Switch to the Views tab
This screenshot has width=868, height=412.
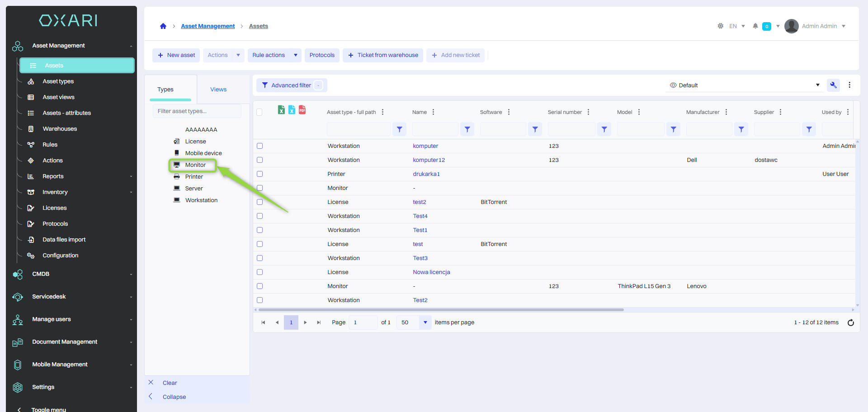pos(218,90)
